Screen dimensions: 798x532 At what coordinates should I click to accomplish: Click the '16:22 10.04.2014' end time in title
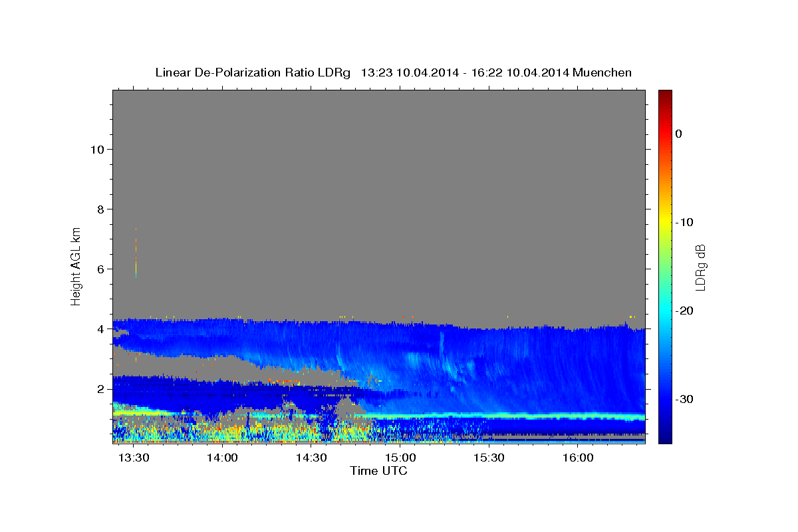[x=520, y=72]
